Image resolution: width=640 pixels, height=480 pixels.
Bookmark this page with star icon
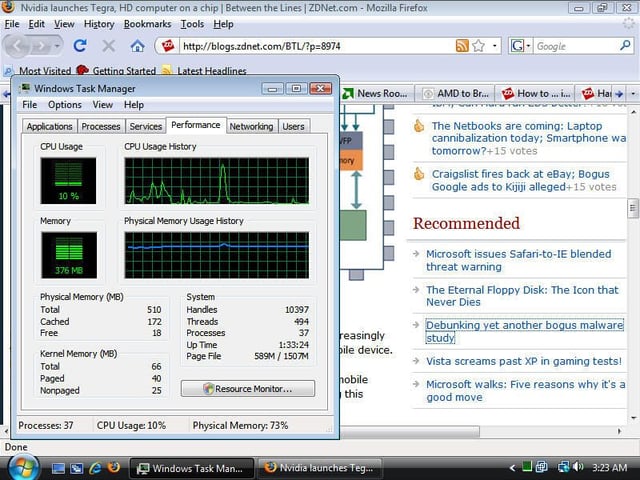[x=478, y=46]
